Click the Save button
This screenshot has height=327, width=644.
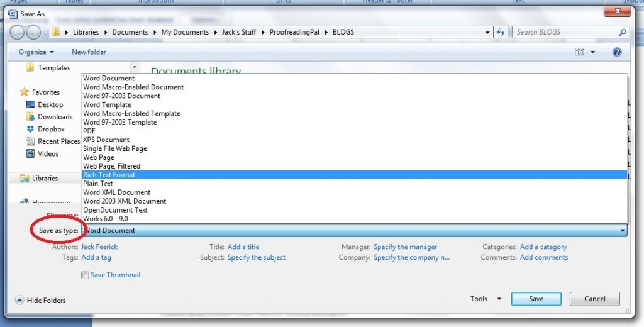coord(536,299)
